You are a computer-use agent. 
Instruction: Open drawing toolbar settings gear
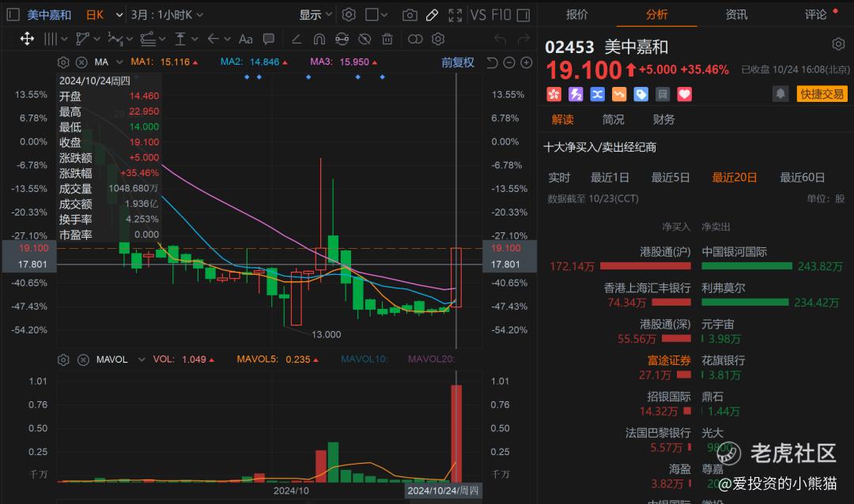[438, 39]
